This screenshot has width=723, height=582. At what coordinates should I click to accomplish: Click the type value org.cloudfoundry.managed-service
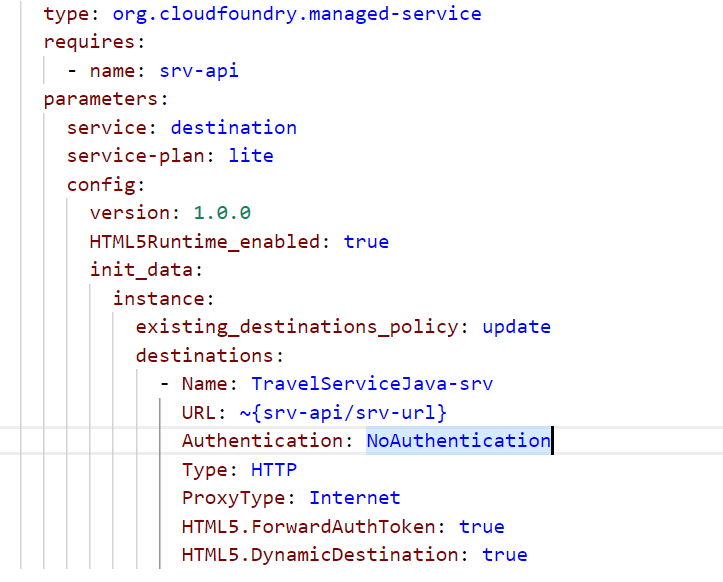coord(297,14)
